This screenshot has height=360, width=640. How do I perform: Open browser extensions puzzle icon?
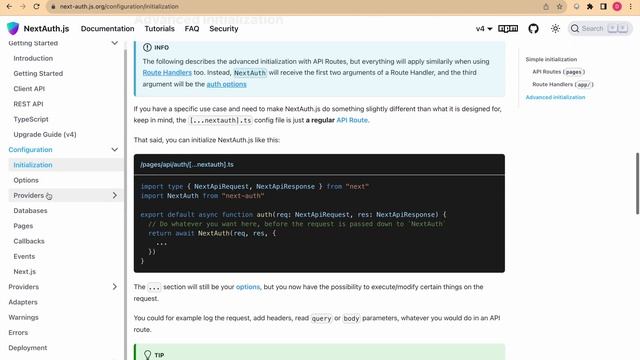[x=590, y=7]
